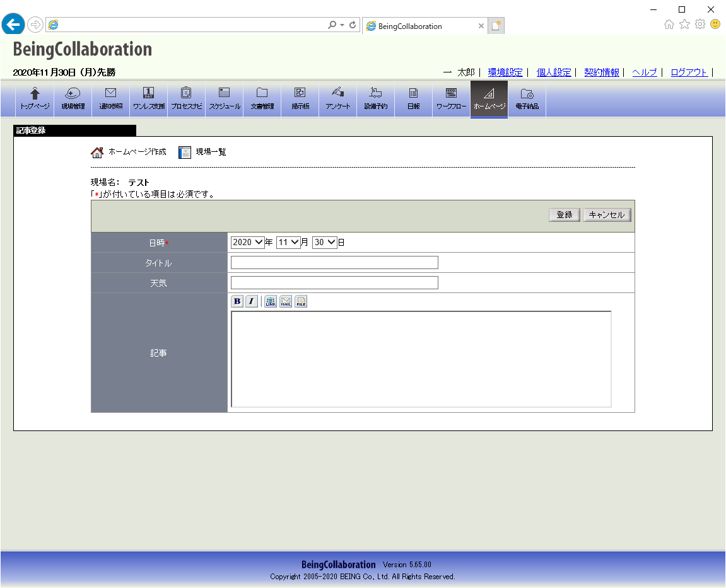
Task: Click ログアウト link
Action: click(689, 72)
